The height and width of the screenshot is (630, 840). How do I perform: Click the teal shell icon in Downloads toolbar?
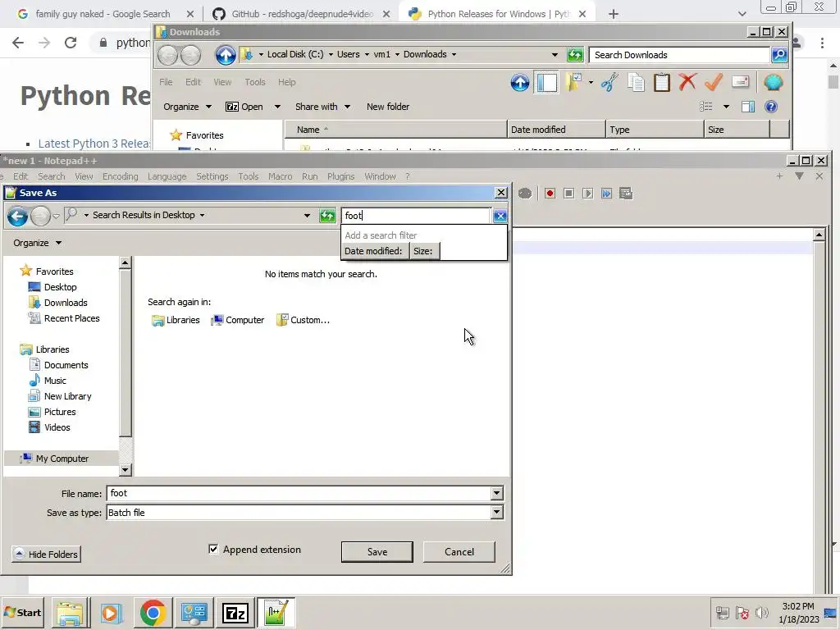click(773, 83)
